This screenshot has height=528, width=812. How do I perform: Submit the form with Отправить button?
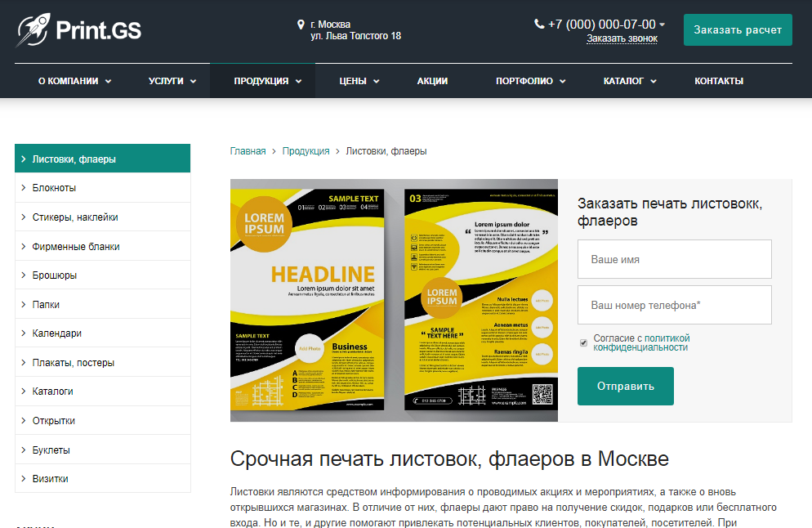626,386
